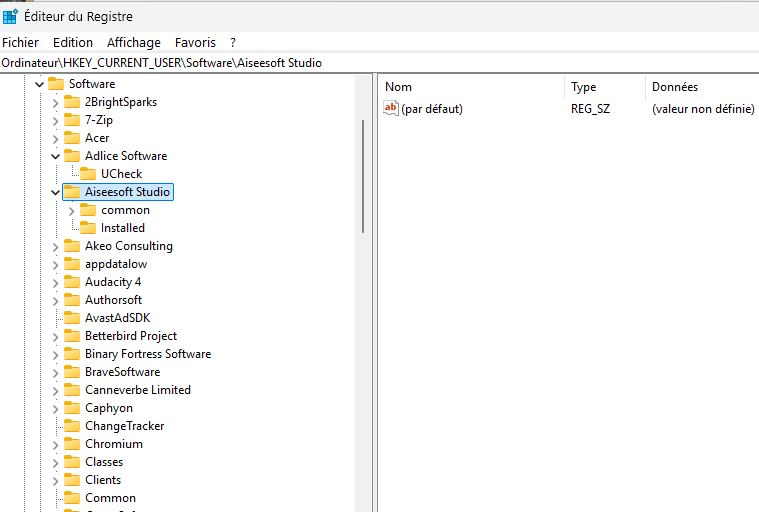Screen dimensions: 759x512
Task: Expand the 7-Zip key
Action: click(55, 120)
